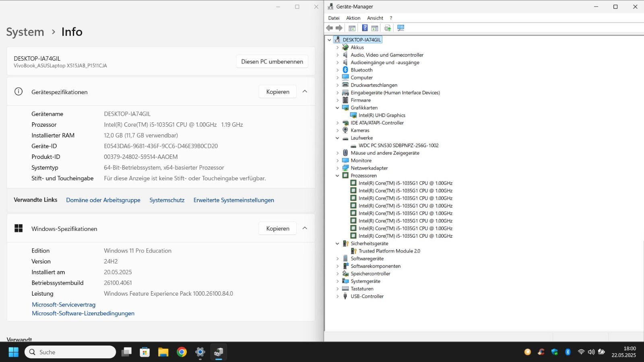644x362 pixels.
Task: Click the Druckwarteschlangen printer icon
Action: (345, 85)
